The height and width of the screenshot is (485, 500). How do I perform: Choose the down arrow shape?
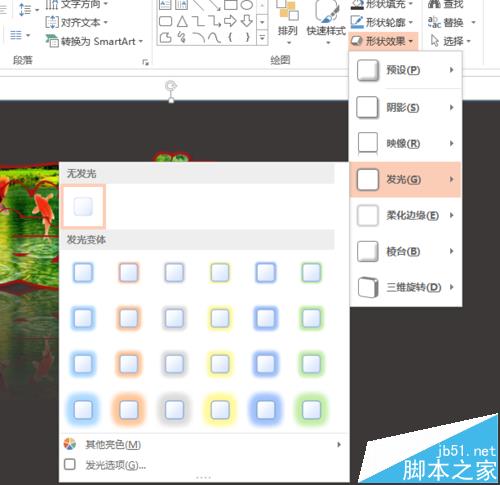click(x=247, y=21)
